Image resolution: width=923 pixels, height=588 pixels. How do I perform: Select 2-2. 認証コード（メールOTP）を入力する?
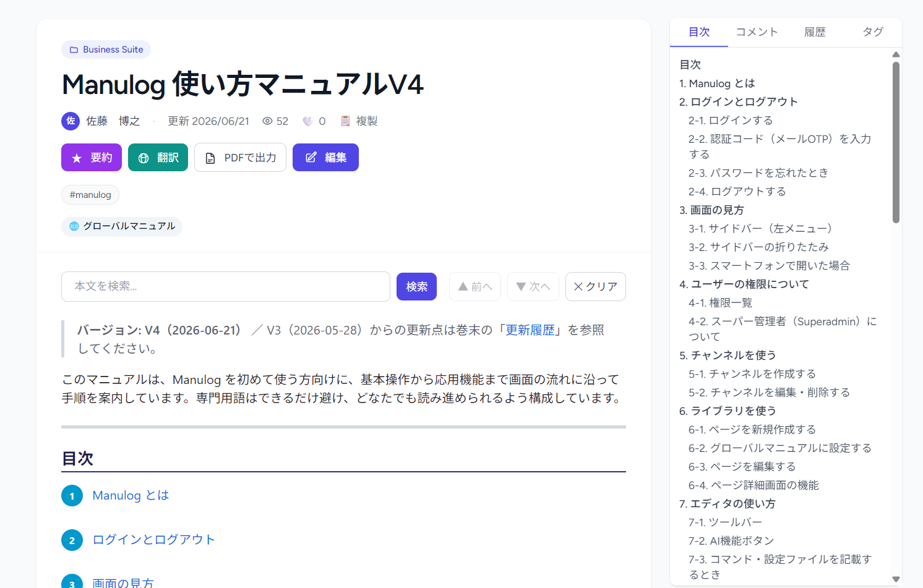pyautogui.click(x=779, y=147)
